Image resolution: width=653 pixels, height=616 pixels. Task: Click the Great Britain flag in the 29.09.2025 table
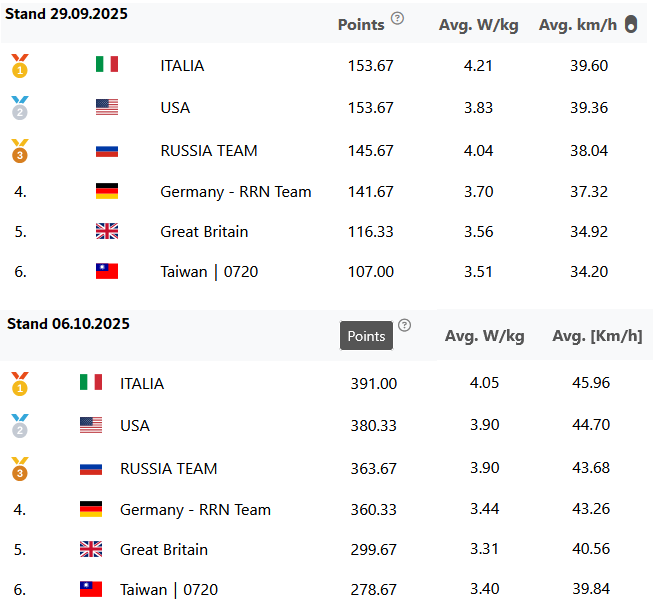pos(107,232)
